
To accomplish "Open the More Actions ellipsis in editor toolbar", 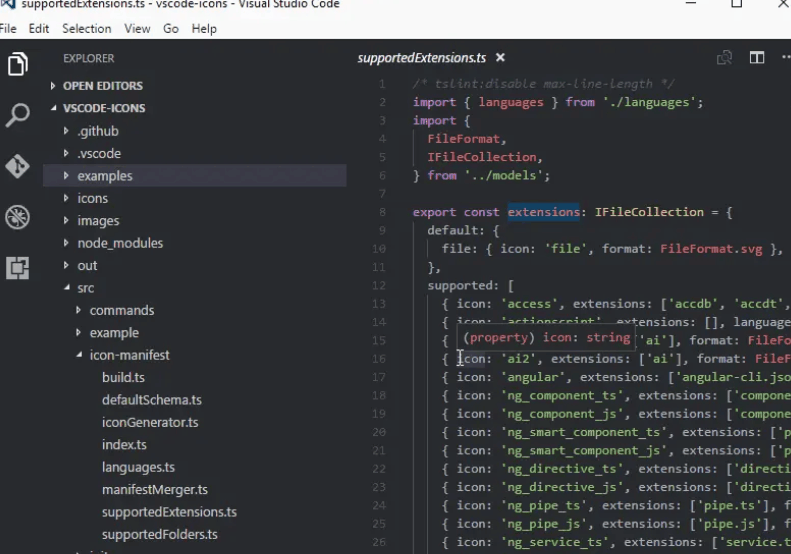I will (x=785, y=58).
